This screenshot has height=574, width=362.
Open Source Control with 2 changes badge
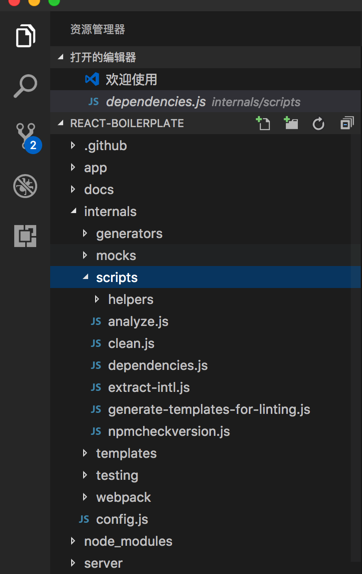pos(27,137)
